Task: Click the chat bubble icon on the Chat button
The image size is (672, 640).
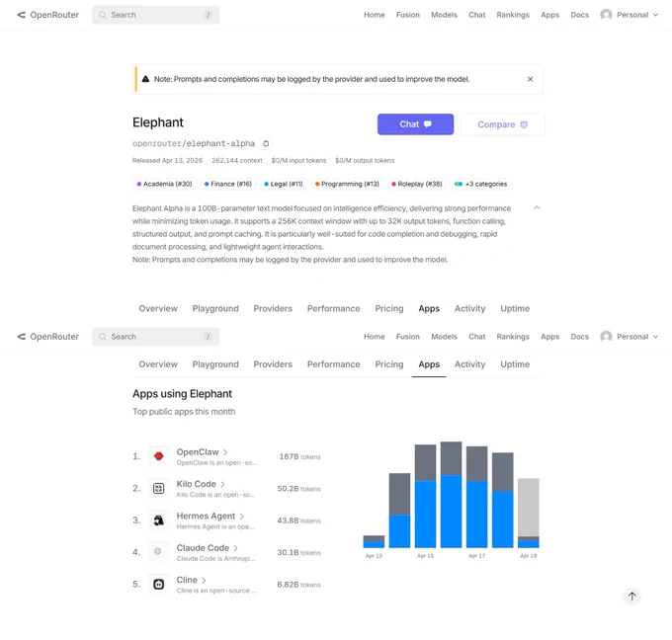Action: 427,124
